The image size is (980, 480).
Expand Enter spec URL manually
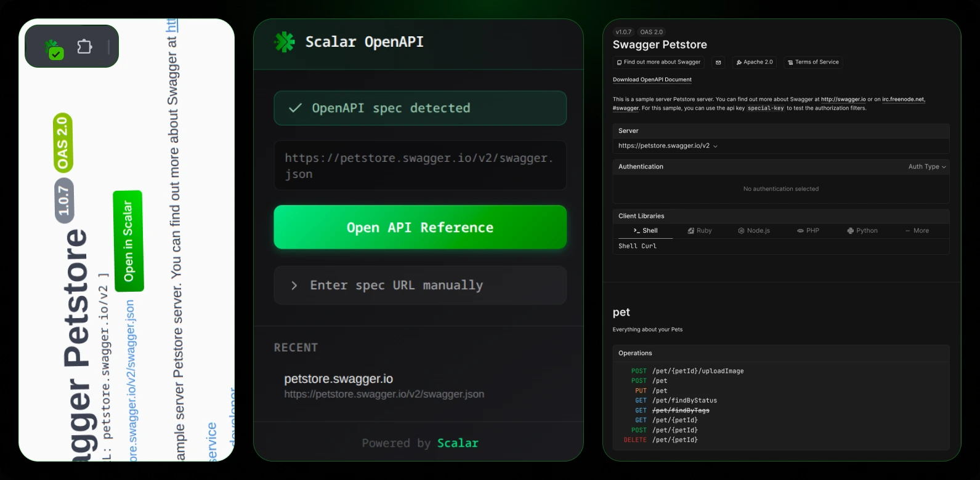(420, 285)
